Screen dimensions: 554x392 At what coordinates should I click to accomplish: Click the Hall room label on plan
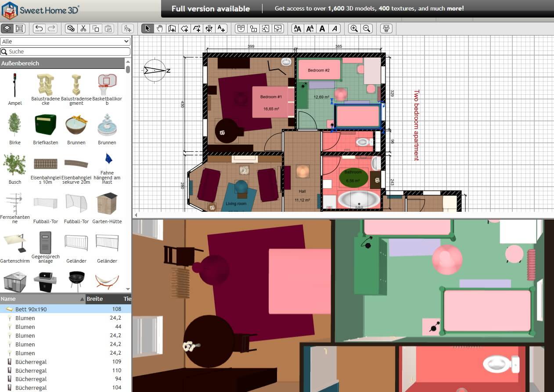pyautogui.click(x=302, y=192)
